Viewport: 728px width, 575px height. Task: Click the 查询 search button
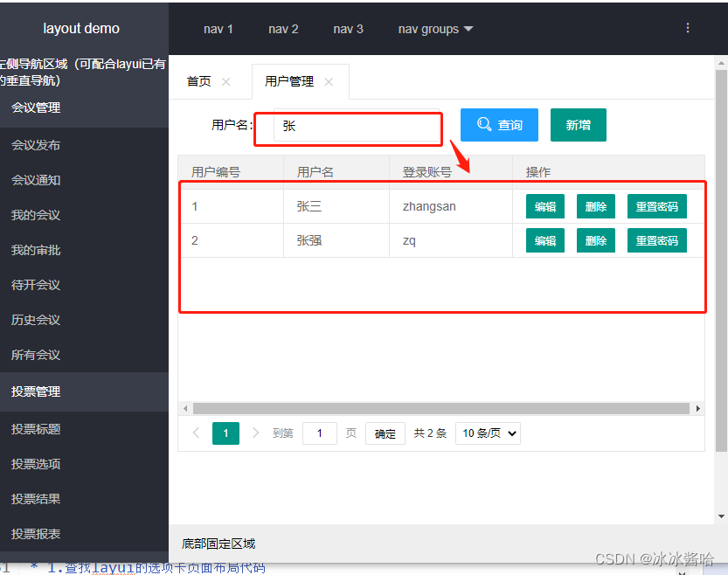tap(499, 125)
